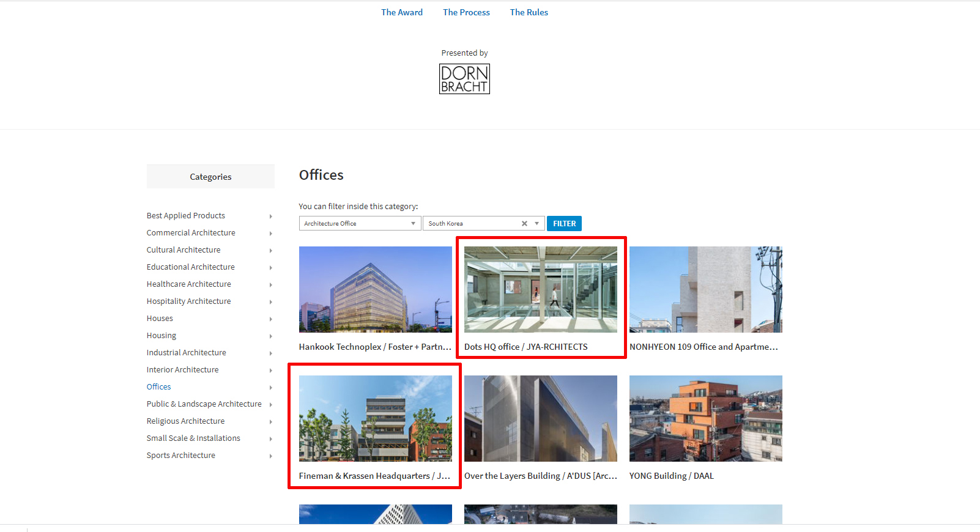Expand Public & Landscape Architecture arrow
The image size is (980, 532).
click(270, 405)
